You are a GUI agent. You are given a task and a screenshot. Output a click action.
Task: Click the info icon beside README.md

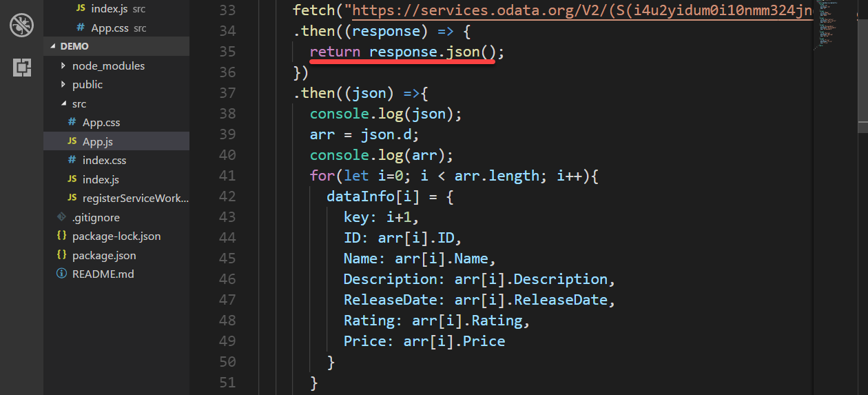(61, 274)
